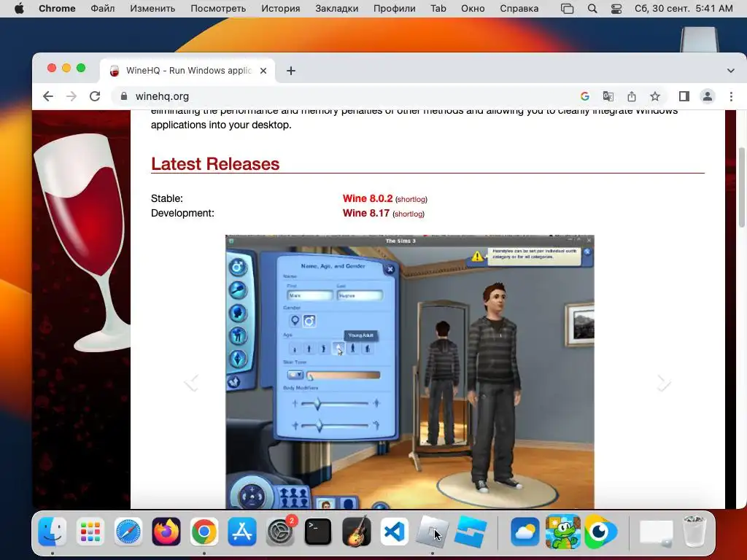Open Launchpad from the dock
The width and height of the screenshot is (747, 560).
90,532
